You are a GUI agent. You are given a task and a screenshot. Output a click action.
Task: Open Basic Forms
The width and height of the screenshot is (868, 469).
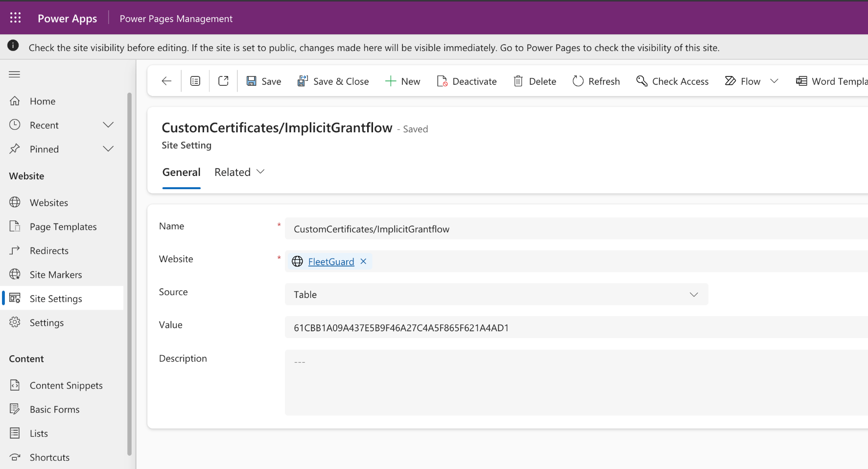62,409
